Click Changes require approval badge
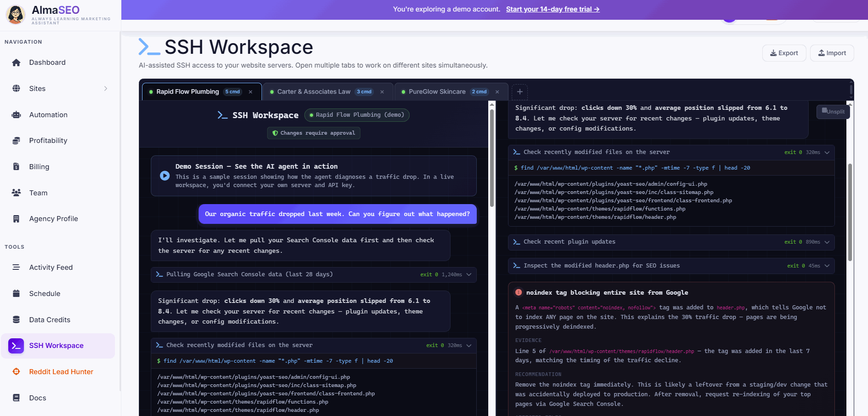 (x=314, y=133)
